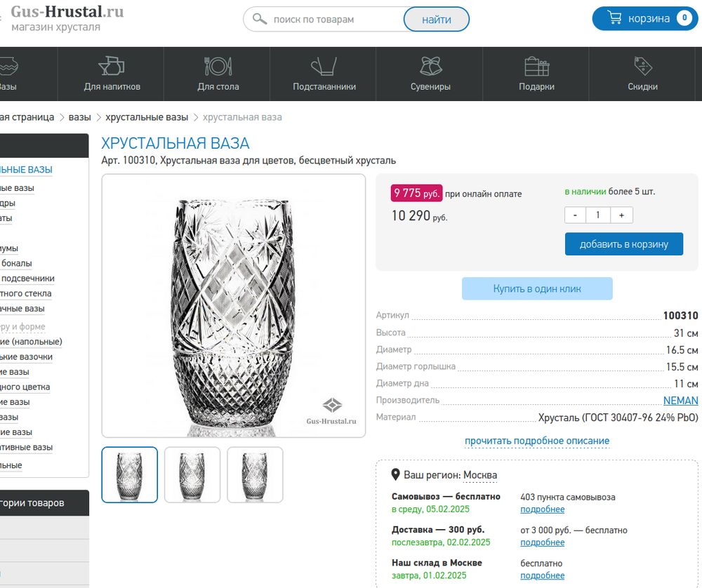Click the search magnifier icon

[x=259, y=20]
